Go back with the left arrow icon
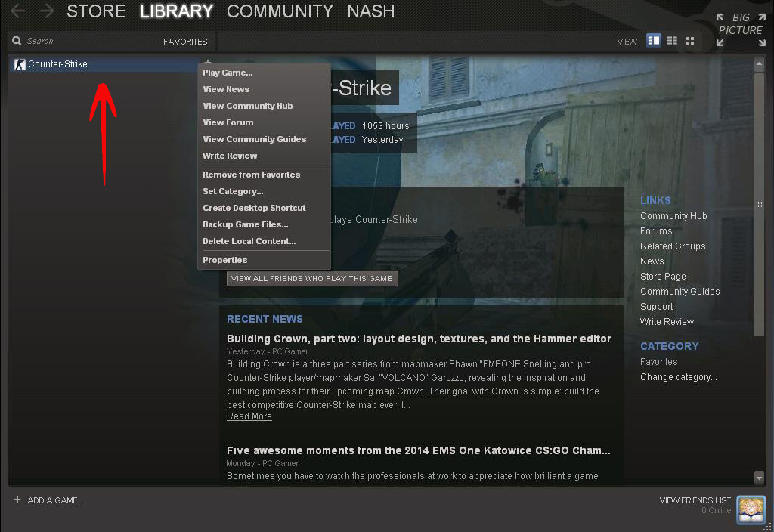Screen dimensions: 774x532 [x=18, y=11]
